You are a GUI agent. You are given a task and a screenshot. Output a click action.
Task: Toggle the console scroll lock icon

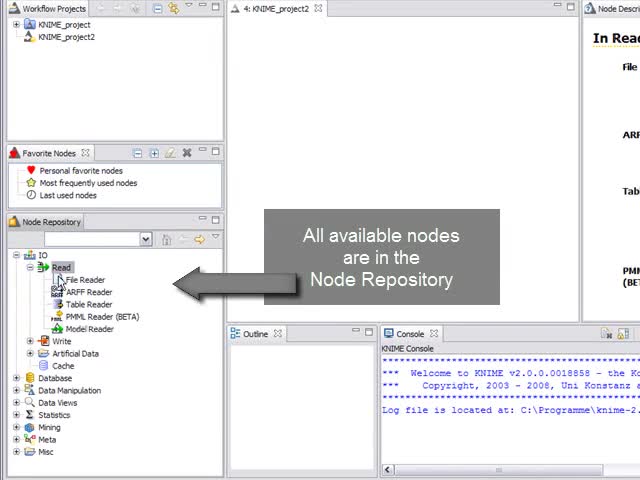click(623, 334)
